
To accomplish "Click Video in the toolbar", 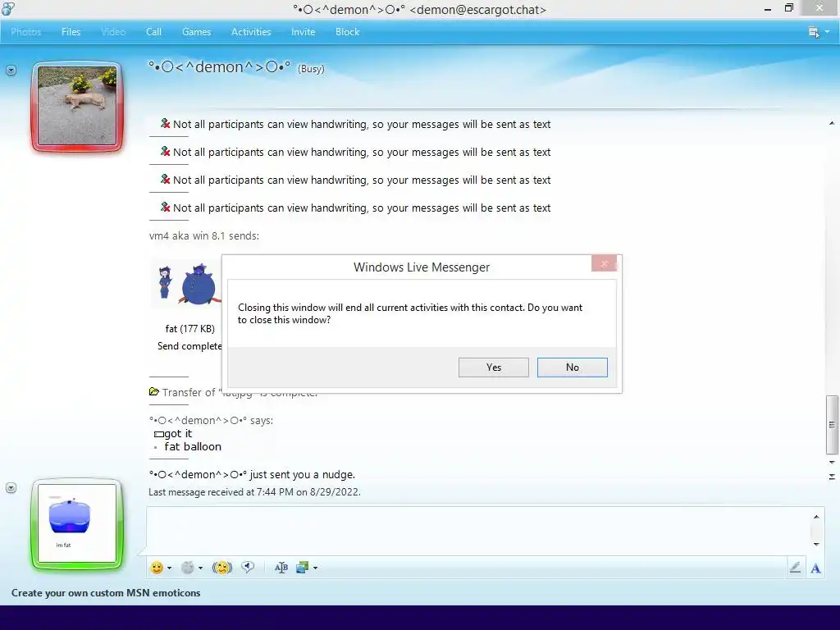I will tap(113, 32).
